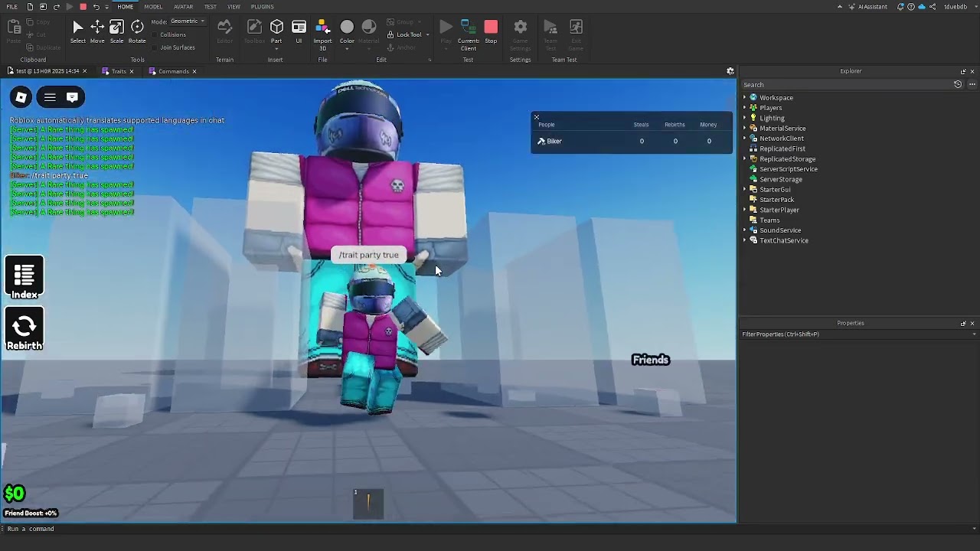Open the Color dropdown arrow
The image size is (980, 551).
point(347,49)
